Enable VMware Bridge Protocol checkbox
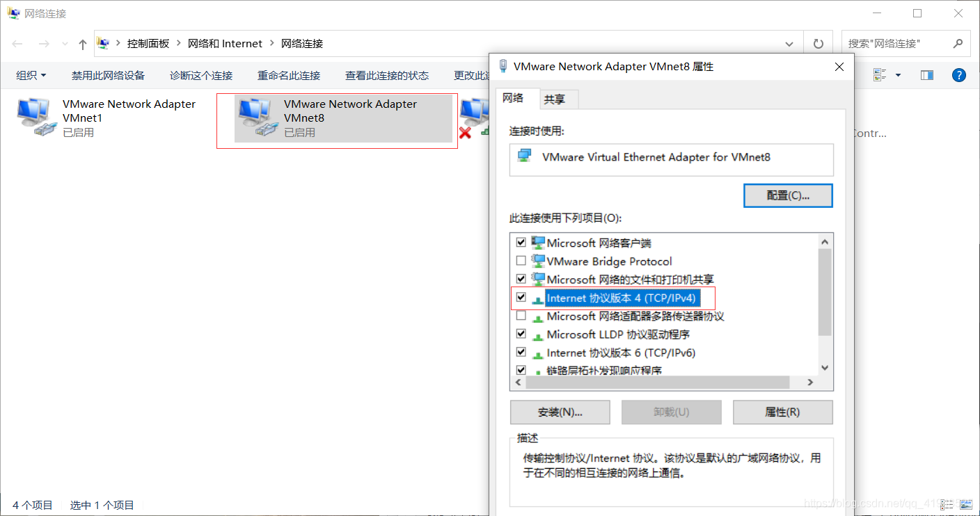This screenshot has height=516, width=980. pyautogui.click(x=521, y=261)
